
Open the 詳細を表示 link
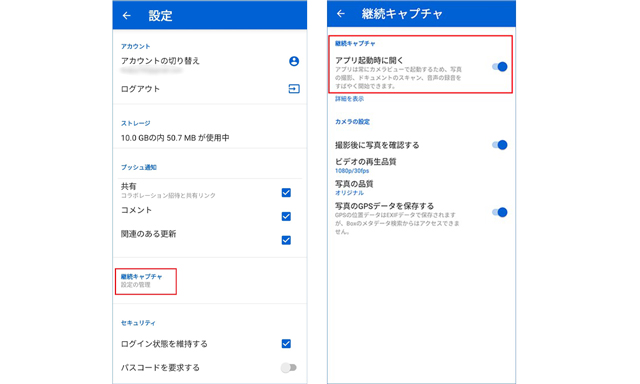349,99
